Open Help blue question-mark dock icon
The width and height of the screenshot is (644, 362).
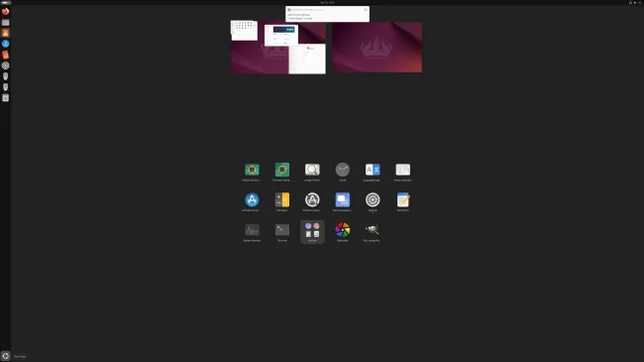[5, 44]
